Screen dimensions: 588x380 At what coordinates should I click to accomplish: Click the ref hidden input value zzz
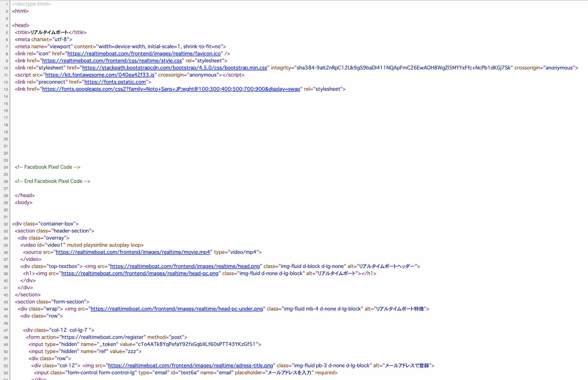[132, 351]
